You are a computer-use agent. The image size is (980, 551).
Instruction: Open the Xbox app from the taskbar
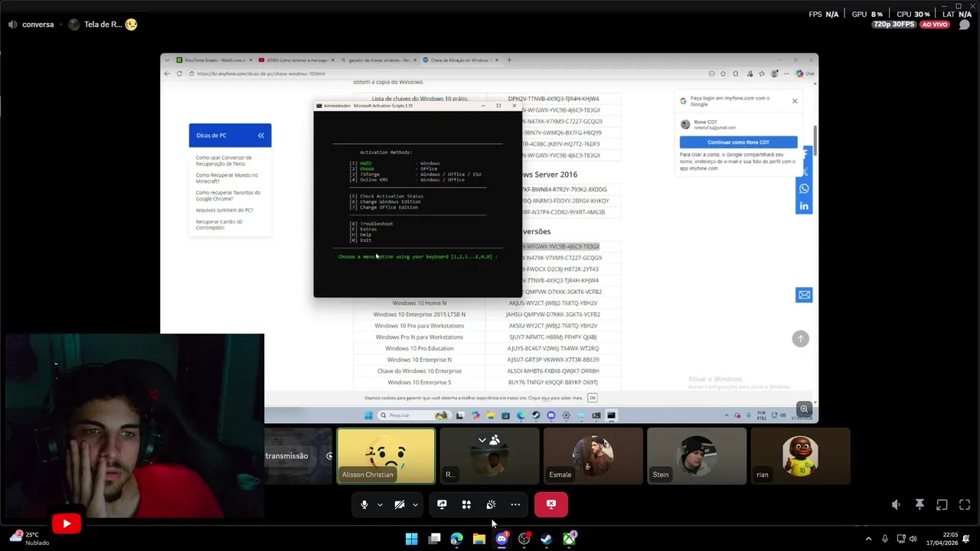(x=570, y=539)
